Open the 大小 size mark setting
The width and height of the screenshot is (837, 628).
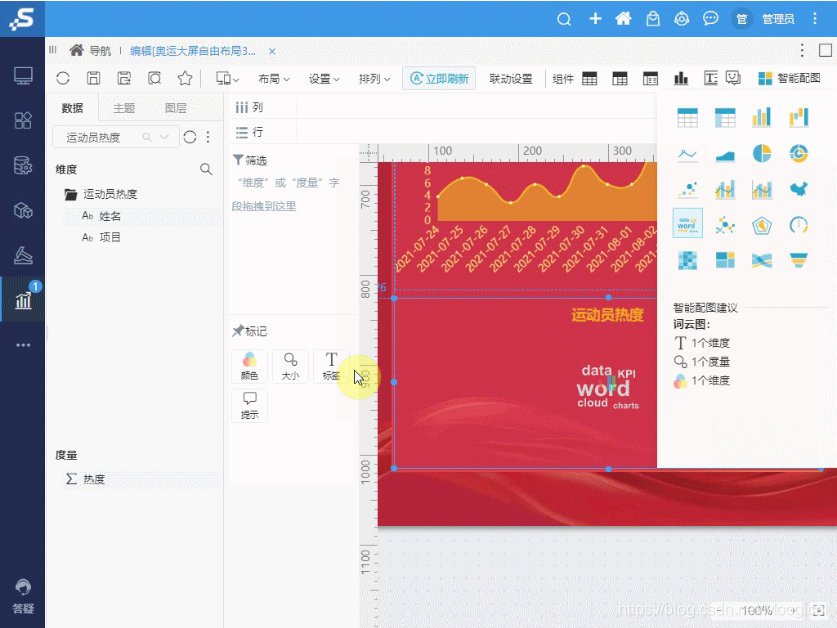coord(291,365)
